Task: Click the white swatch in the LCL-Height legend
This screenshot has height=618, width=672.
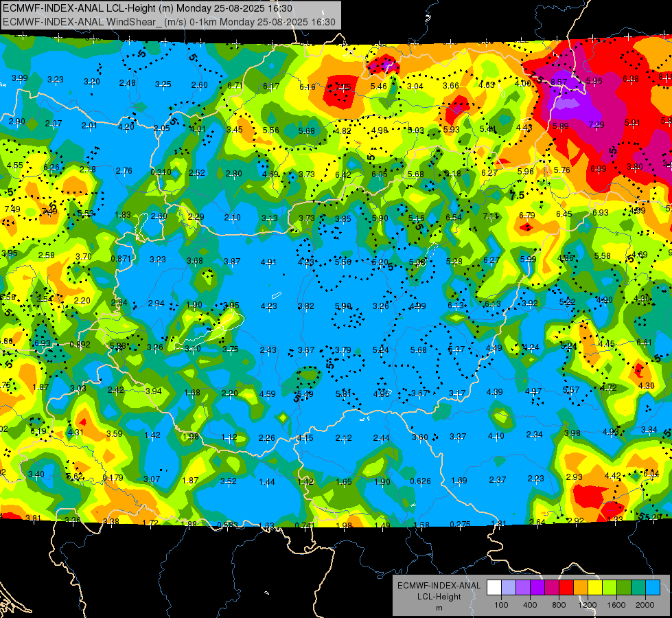Action: [494, 588]
